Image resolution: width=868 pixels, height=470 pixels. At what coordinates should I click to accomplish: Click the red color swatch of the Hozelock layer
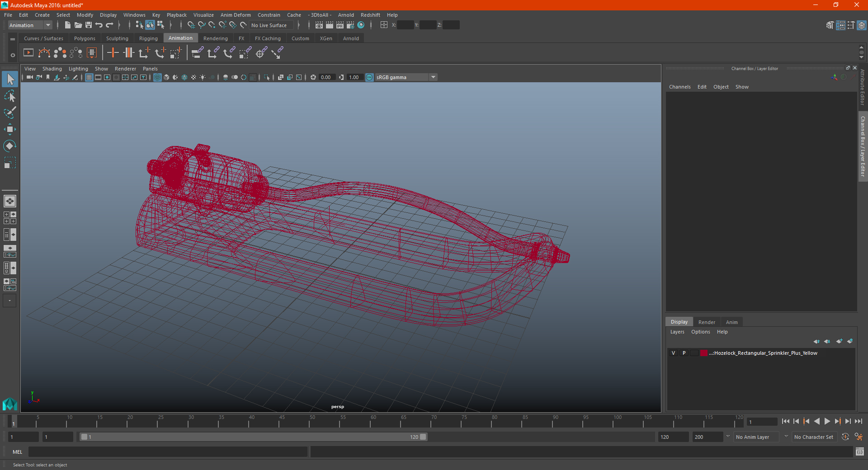(704, 353)
